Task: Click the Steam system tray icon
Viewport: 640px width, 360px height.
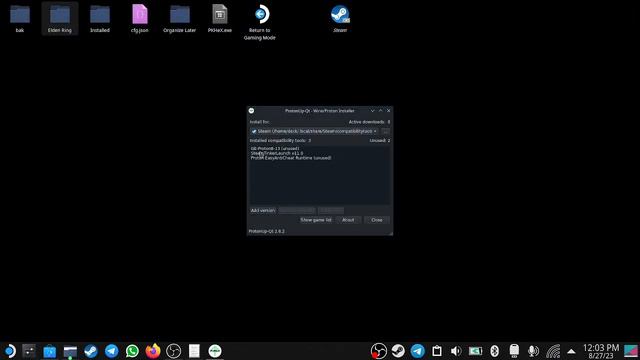Action: [398, 351]
